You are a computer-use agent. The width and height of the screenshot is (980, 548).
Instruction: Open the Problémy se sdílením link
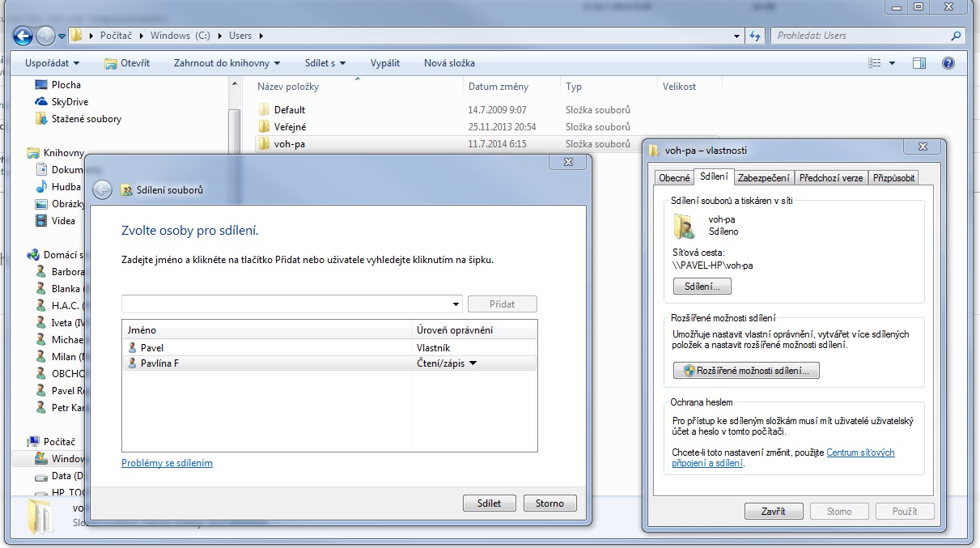click(167, 463)
